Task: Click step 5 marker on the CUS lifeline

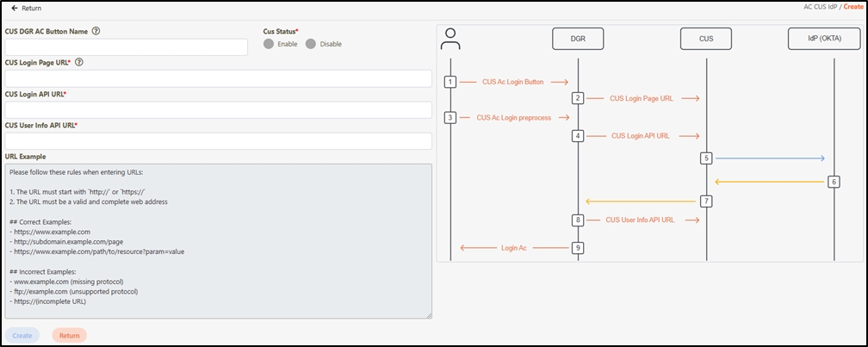Action: pos(706,158)
